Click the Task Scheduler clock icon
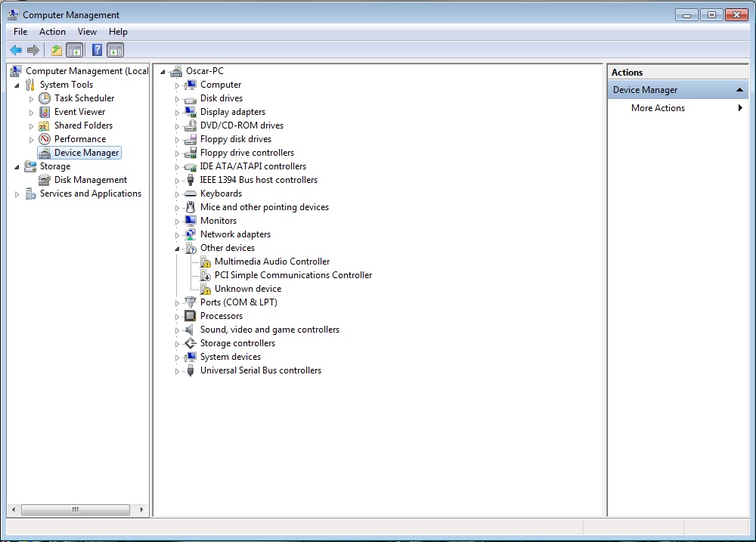 pos(45,98)
